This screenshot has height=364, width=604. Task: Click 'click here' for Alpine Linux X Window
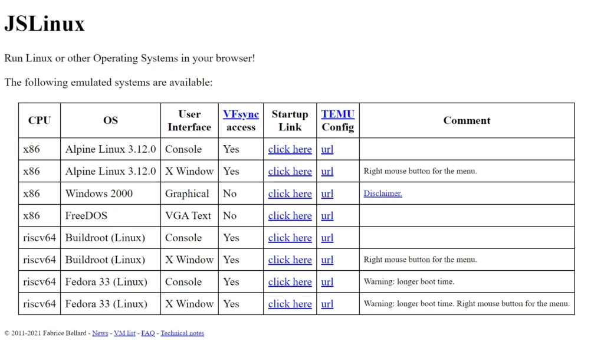click(290, 171)
